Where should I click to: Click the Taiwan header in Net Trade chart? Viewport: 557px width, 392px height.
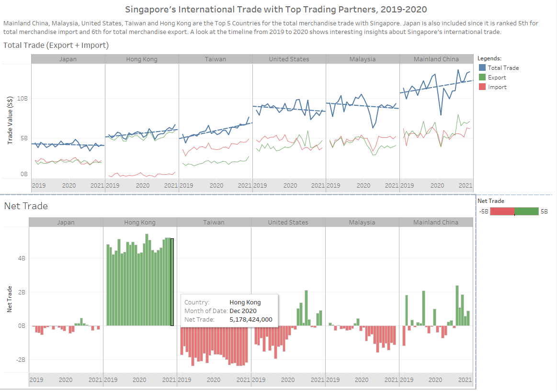pos(214,223)
